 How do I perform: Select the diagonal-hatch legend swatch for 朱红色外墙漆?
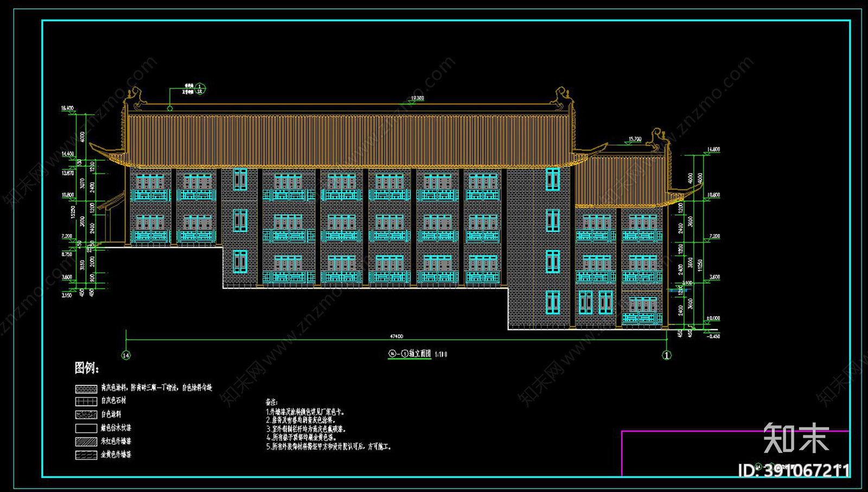pos(86,441)
